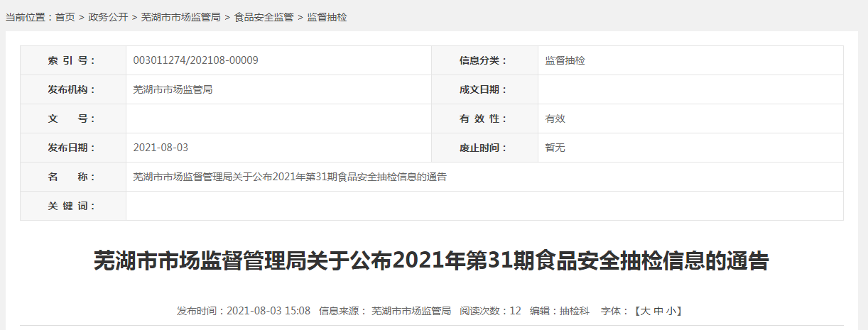Click 芜湖市市场监管局 next to 信息来源
Image resolution: width=868 pixels, height=330 pixels.
411,311
